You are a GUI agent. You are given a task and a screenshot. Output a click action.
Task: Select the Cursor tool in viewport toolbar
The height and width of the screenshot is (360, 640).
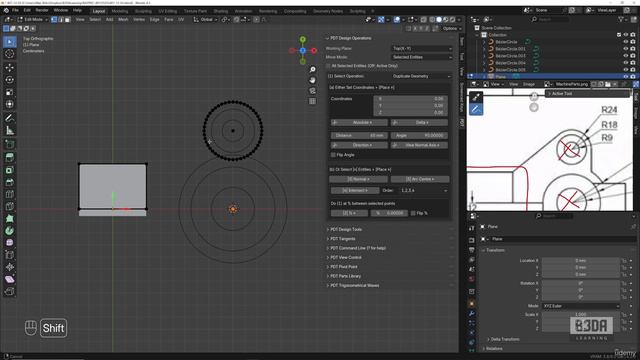(x=9, y=54)
